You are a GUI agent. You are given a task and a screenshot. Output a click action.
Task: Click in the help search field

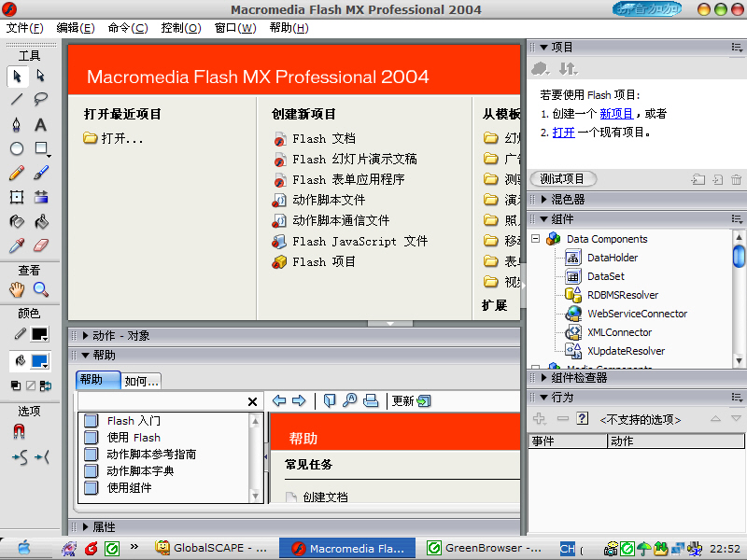pyautogui.click(x=162, y=401)
